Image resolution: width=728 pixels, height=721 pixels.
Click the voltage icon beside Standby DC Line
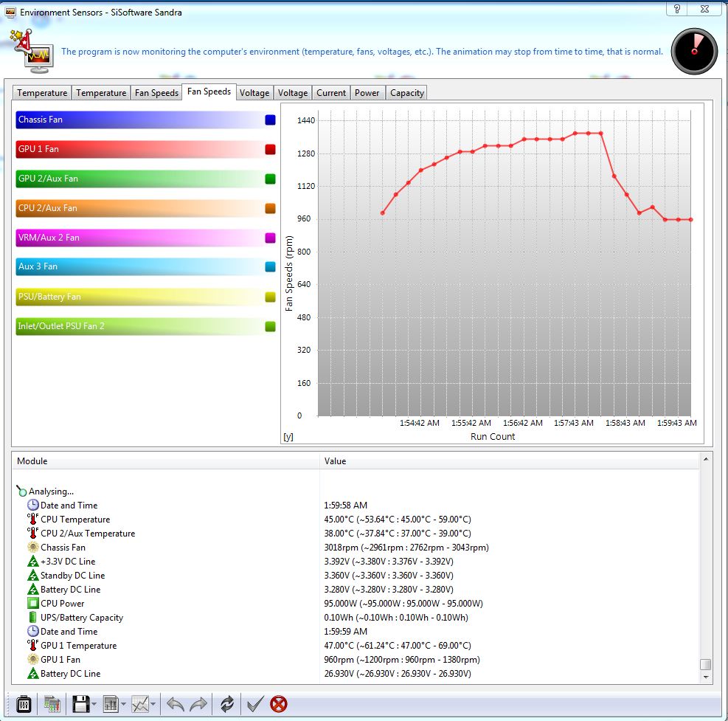pyautogui.click(x=32, y=575)
